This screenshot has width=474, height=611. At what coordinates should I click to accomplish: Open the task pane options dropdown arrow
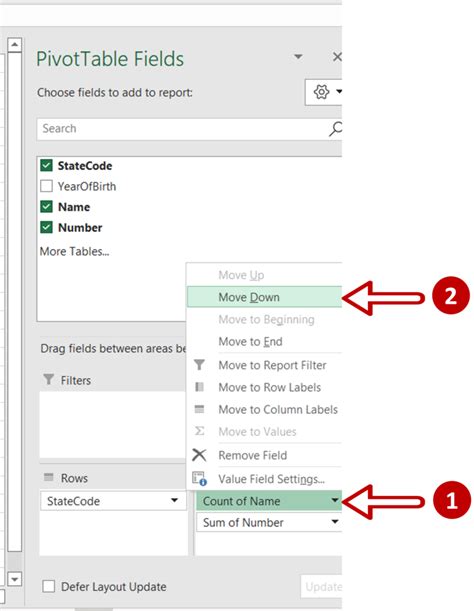pyautogui.click(x=298, y=57)
